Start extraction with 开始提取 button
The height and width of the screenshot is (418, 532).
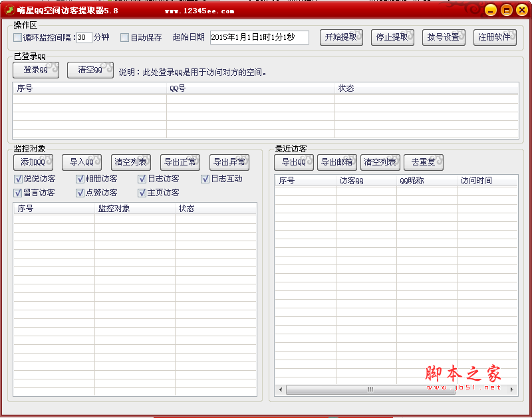[x=341, y=37]
